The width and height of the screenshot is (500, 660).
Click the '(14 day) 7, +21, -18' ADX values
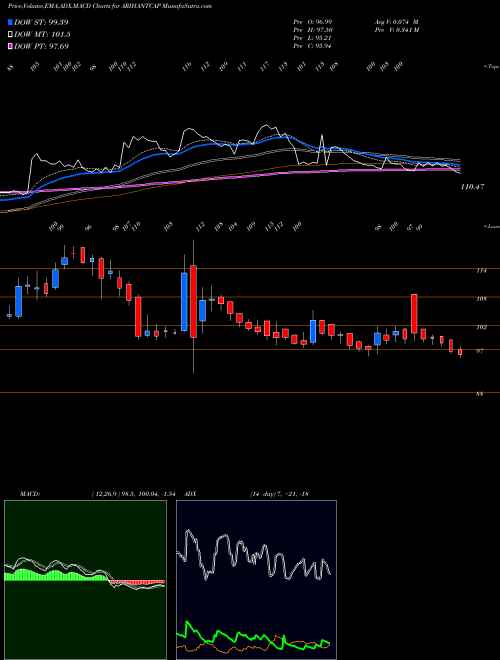pos(279,494)
